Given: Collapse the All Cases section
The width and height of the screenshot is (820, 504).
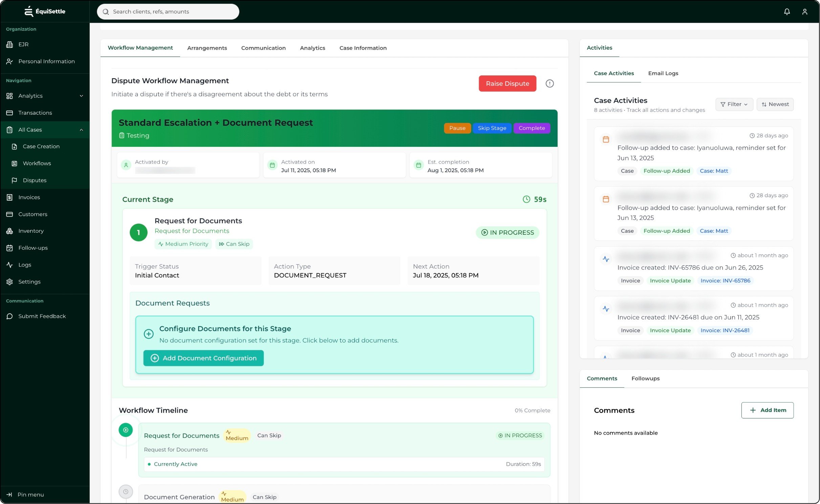Looking at the screenshot, I should 81,130.
